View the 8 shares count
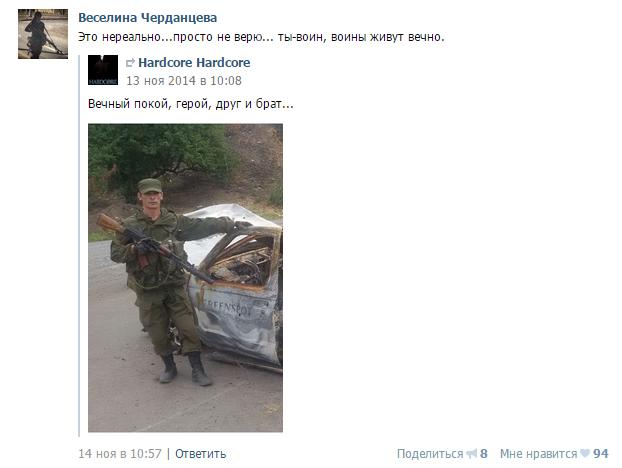This screenshot has width=622, height=468. pos(484,454)
